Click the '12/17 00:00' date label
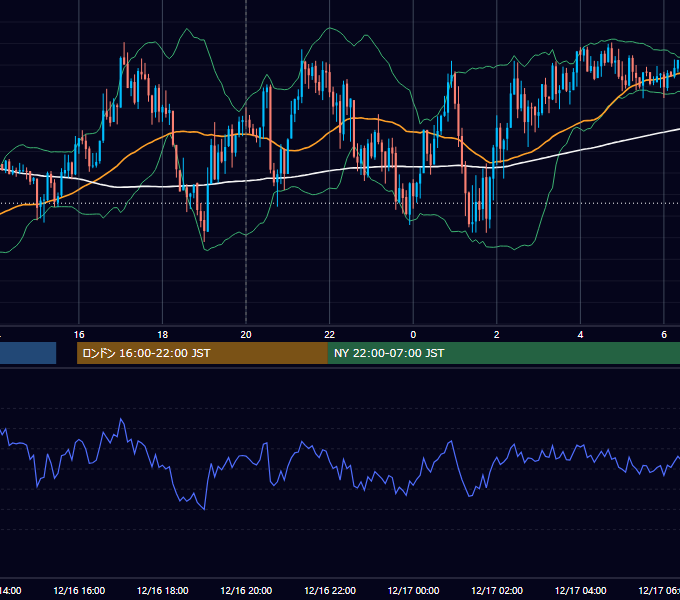This screenshot has height=600, width=680. (x=413, y=591)
